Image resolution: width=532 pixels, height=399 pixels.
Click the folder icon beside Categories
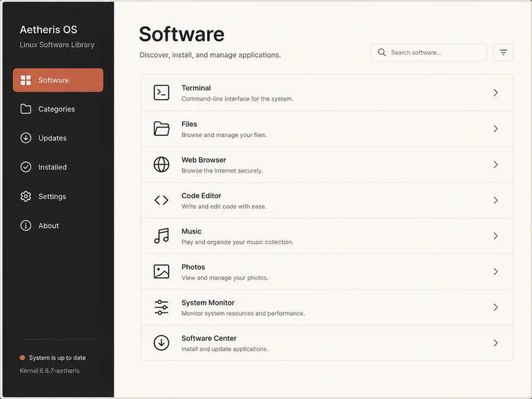tap(26, 109)
